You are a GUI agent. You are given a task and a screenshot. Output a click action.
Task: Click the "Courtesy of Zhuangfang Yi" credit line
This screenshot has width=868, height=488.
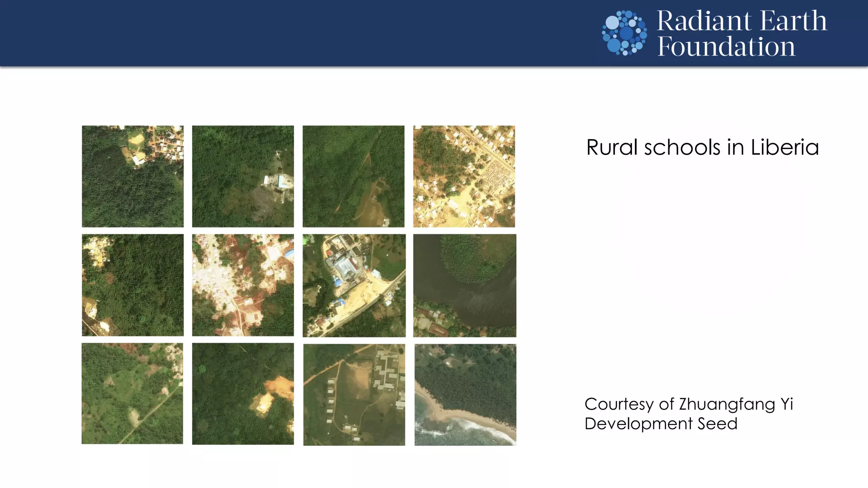689,404
